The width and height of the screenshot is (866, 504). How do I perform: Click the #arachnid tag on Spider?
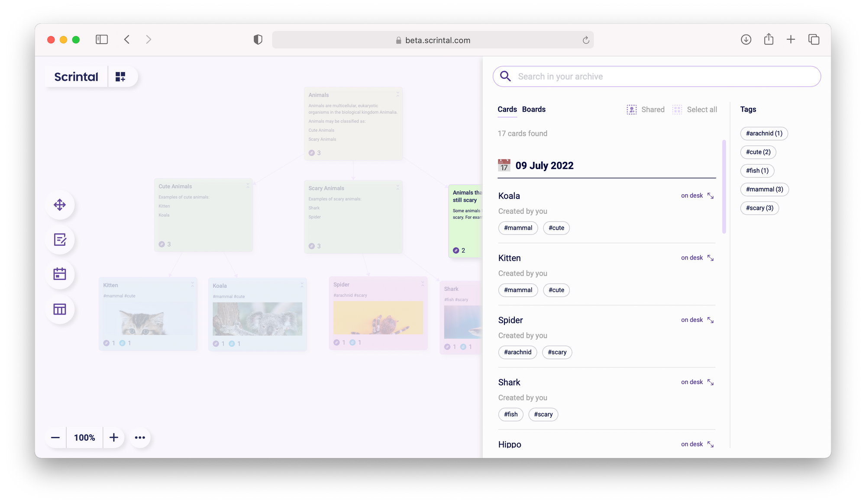click(517, 352)
